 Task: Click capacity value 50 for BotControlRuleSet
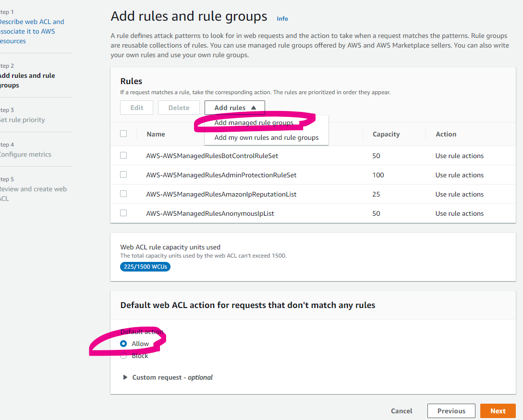pos(376,156)
